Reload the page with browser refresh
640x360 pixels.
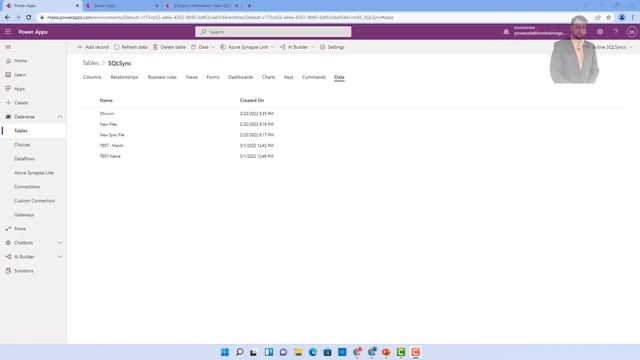29,18
